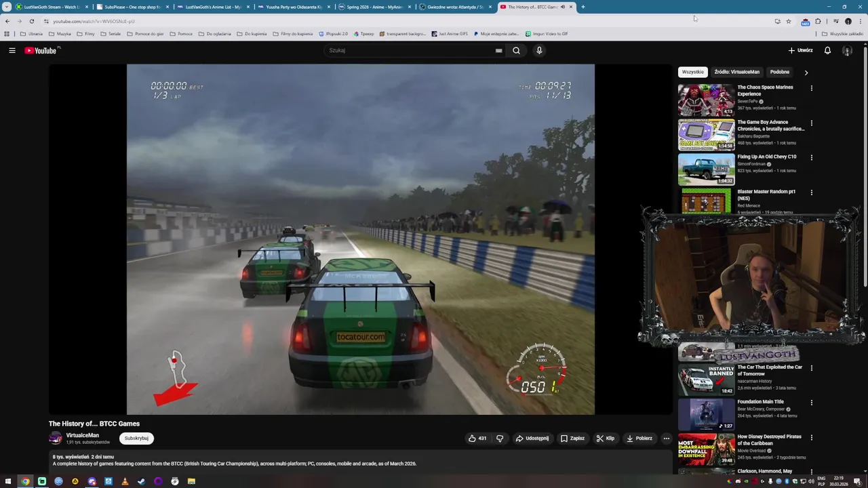Open on-screen keyboard icon in search box

click(498, 50)
